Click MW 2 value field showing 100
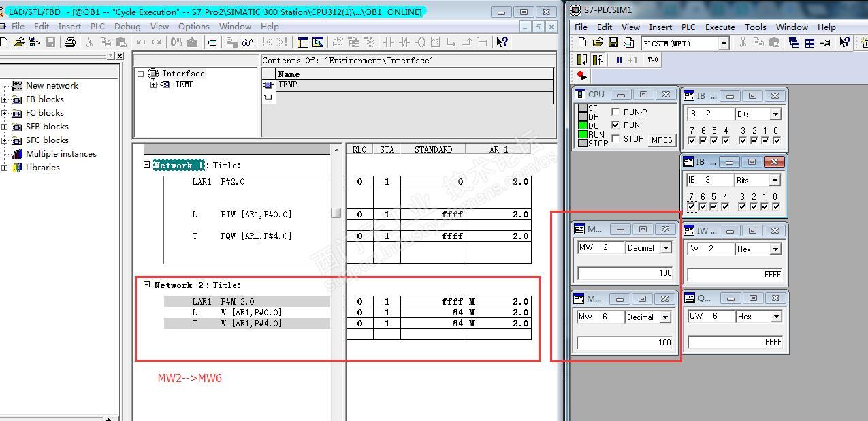Image resolution: width=868 pixels, height=421 pixels. pos(626,273)
